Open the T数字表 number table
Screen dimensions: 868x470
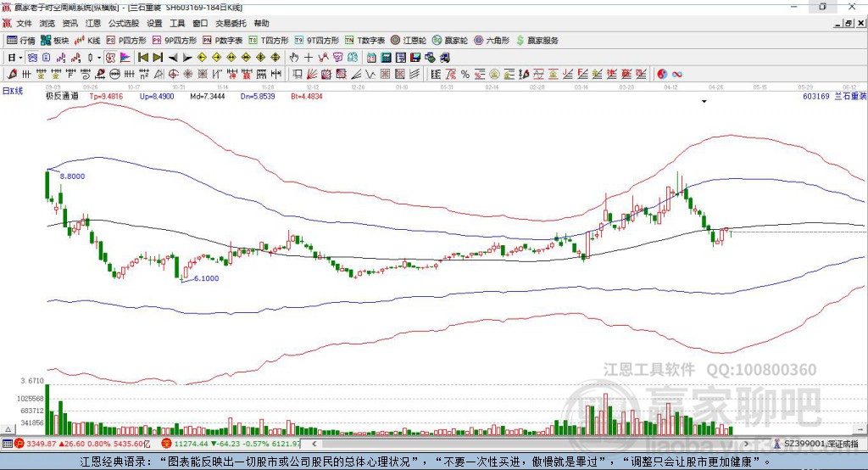coord(364,41)
